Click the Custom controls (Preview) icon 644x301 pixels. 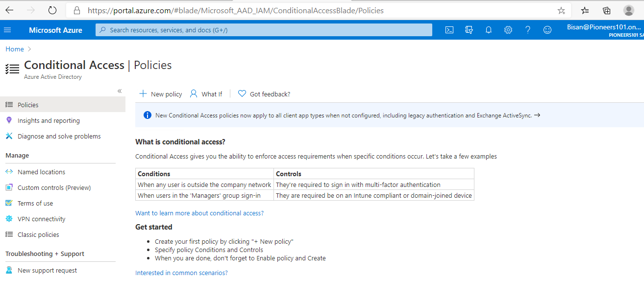pos(9,187)
